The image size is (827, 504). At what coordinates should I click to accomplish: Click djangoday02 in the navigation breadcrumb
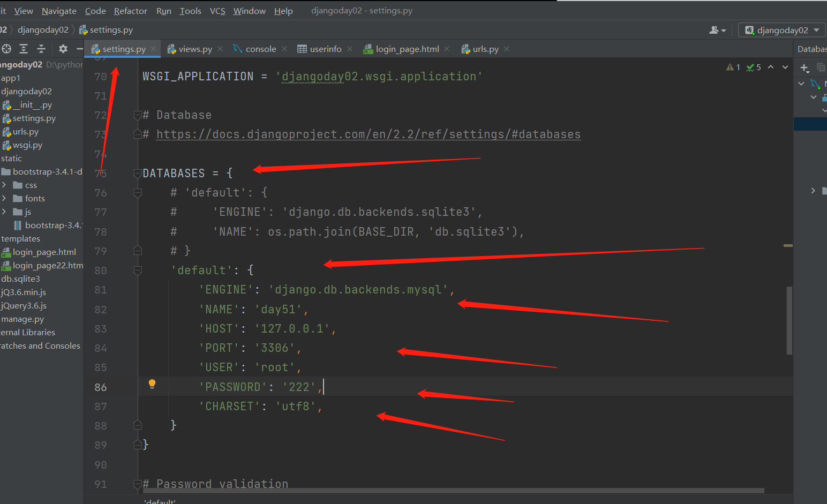43,30
